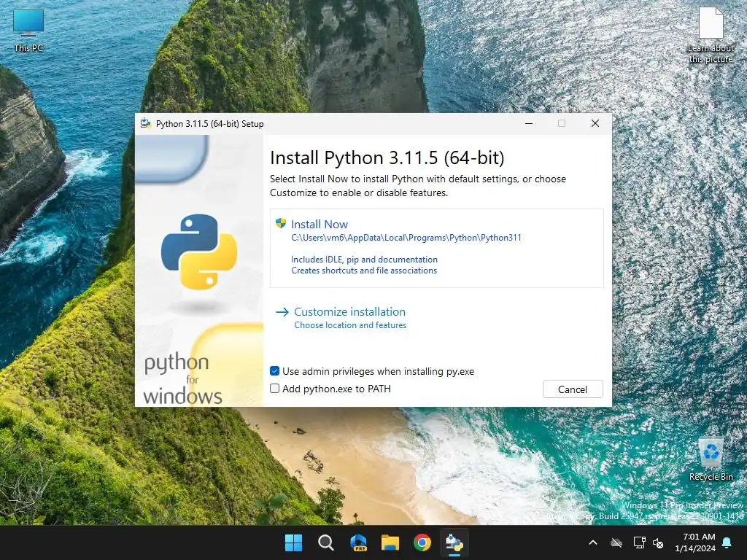The image size is (747, 560).
Task: Click Python installer icon in taskbar
Action: tap(454, 542)
